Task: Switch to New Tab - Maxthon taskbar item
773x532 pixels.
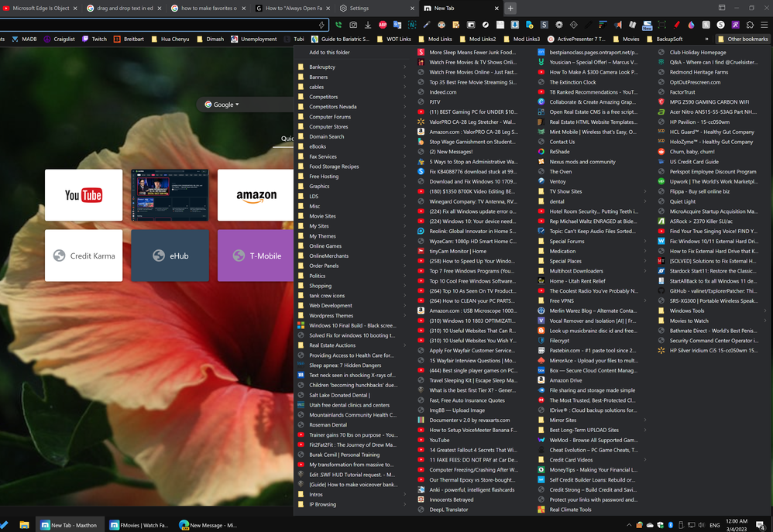Action: pyautogui.click(x=69, y=525)
